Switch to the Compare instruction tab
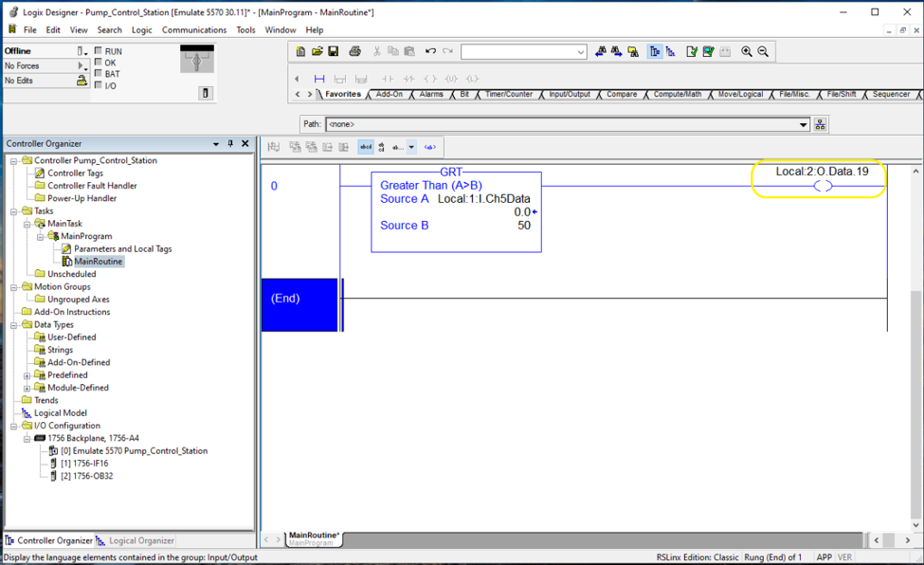Image resolution: width=924 pixels, height=565 pixels. tap(622, 95)
